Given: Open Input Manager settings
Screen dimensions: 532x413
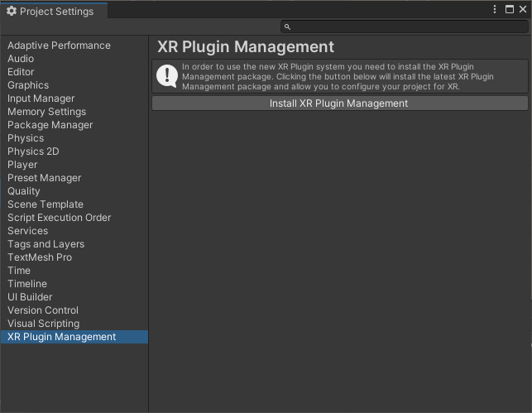Looking at the screenshot, I should pyautogui.click(x=41, y=98).
